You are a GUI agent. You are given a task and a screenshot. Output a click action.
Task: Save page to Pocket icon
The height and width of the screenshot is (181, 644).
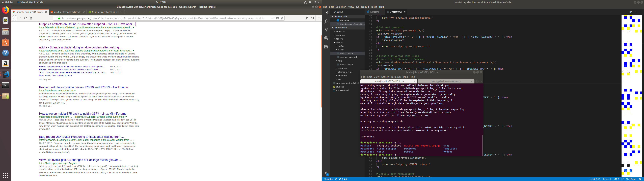[x=277, y=18]
